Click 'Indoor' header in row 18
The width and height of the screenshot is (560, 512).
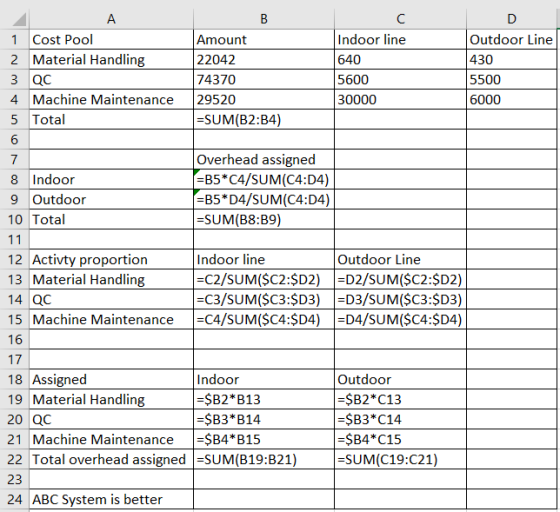264,379
